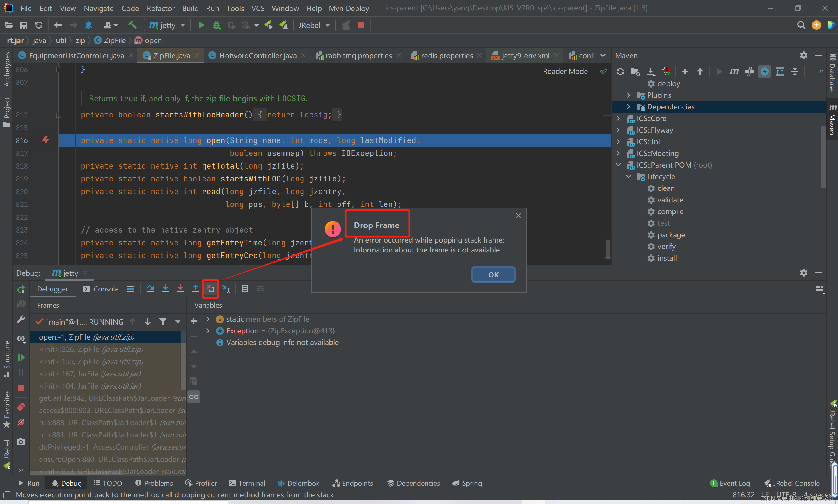Expand static members of ZipFile variable
This screenshot has height=504, width=838.
208,319
